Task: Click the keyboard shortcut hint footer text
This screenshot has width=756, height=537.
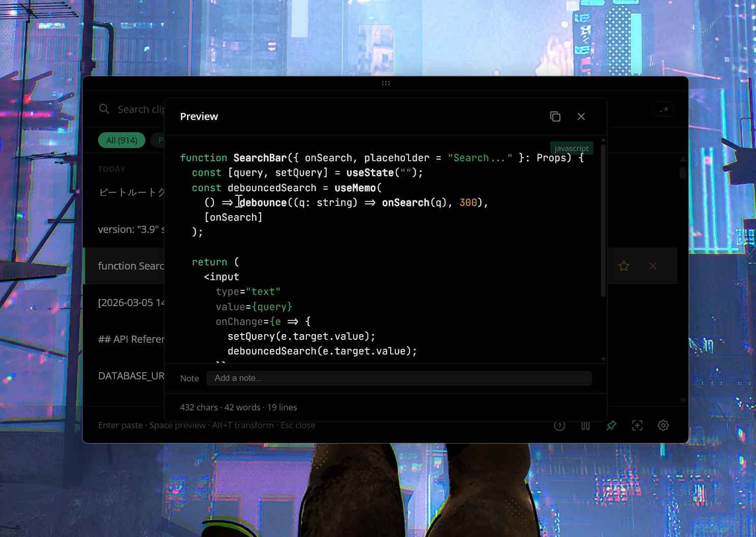Action: coord(206,425)
